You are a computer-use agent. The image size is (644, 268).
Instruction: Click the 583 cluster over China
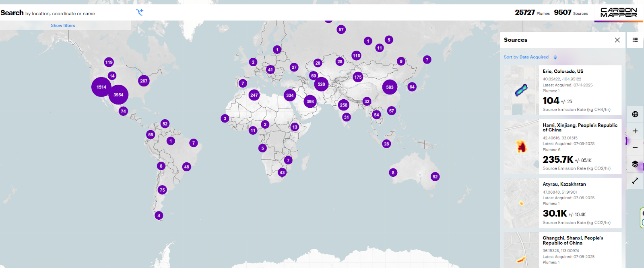[x=390, y=87]
